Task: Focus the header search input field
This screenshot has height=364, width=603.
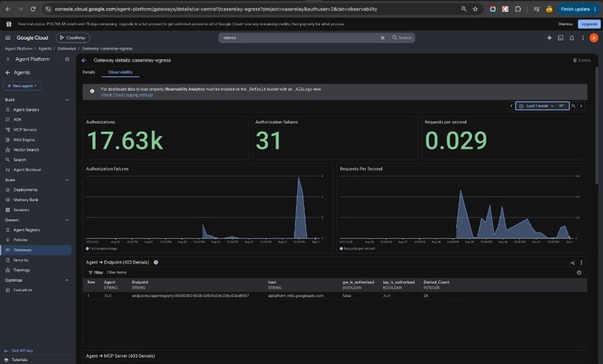Action: [300, 37]
